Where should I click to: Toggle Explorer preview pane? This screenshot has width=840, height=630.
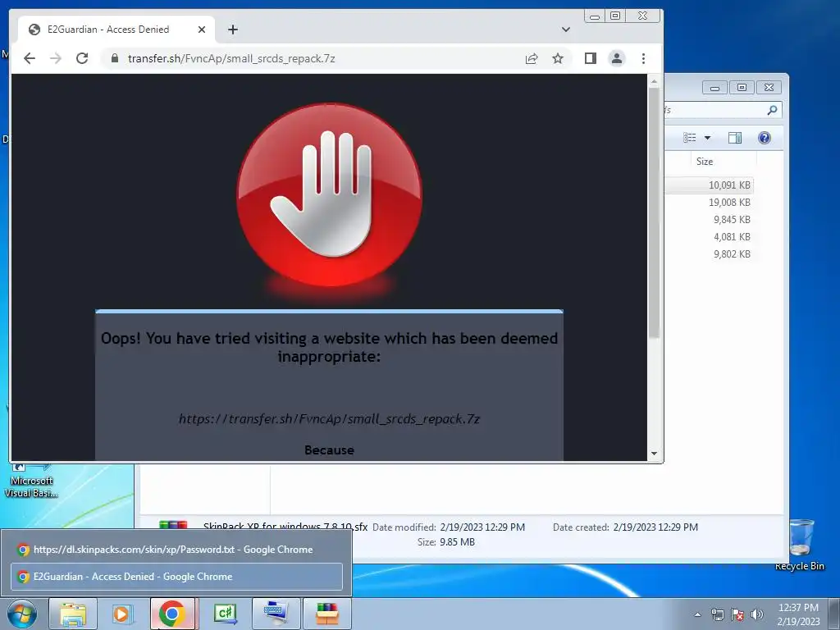[x=735, y=138]
